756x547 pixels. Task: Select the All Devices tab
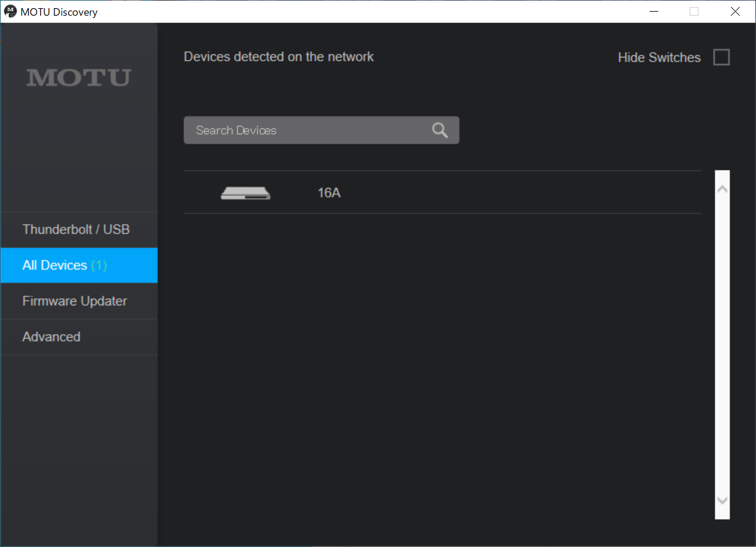[x=79, y=265]
